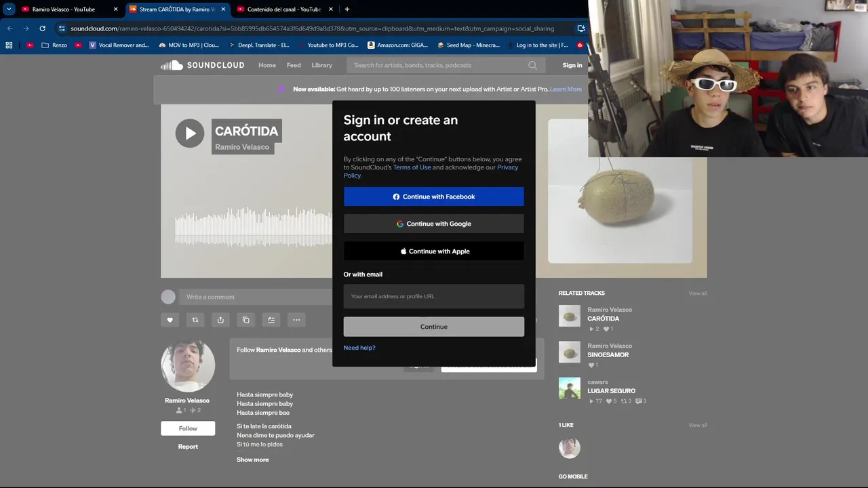The image size is (868, 488).
Task: Click the add to next up icon
Action: pos(271,320)
